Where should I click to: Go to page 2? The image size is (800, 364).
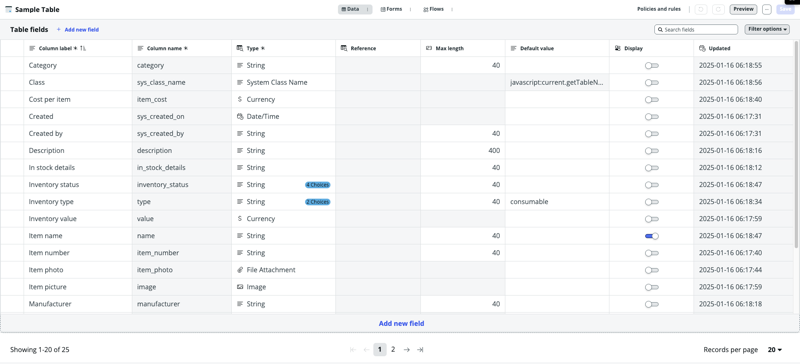tap(393, 350)
